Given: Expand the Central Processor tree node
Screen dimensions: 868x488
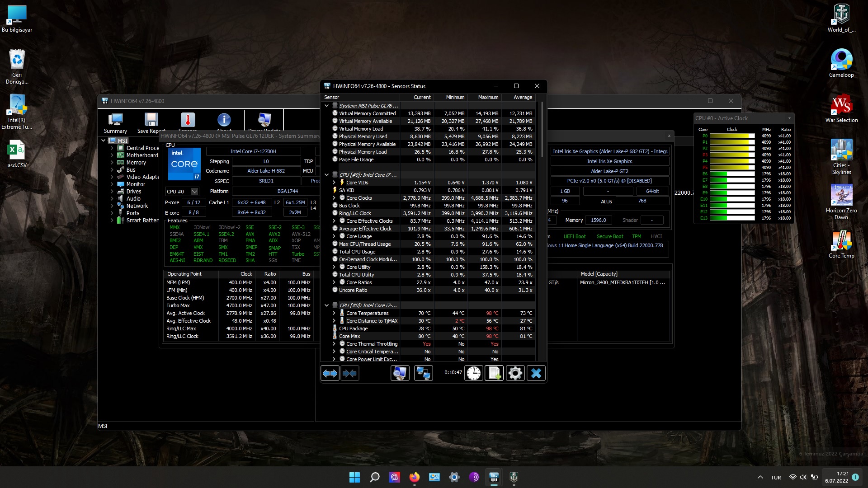Looking at the screenshot, I should click(x=112, y=148).
